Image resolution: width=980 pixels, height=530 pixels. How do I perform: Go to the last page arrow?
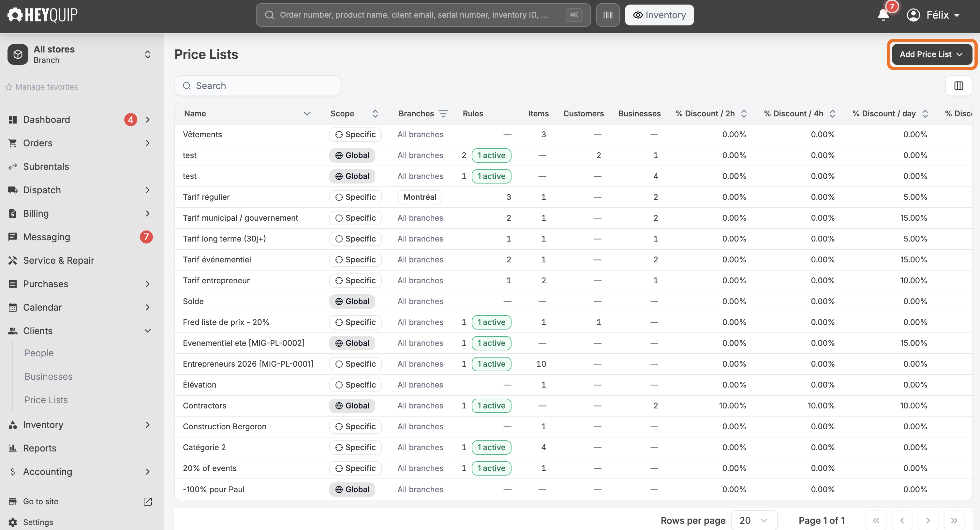point(954,520)
